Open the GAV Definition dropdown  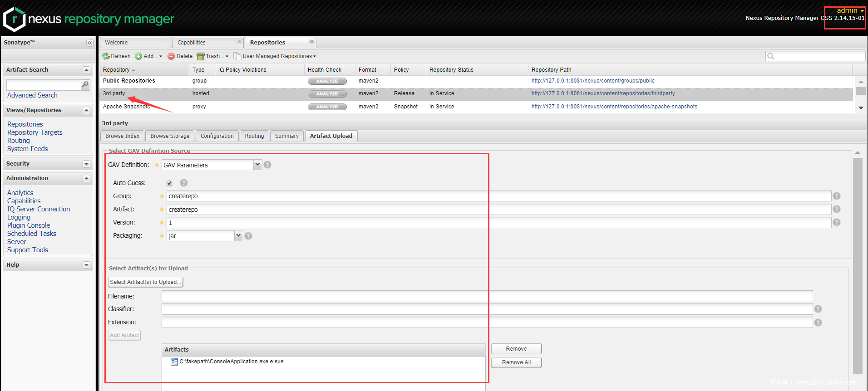257,165
